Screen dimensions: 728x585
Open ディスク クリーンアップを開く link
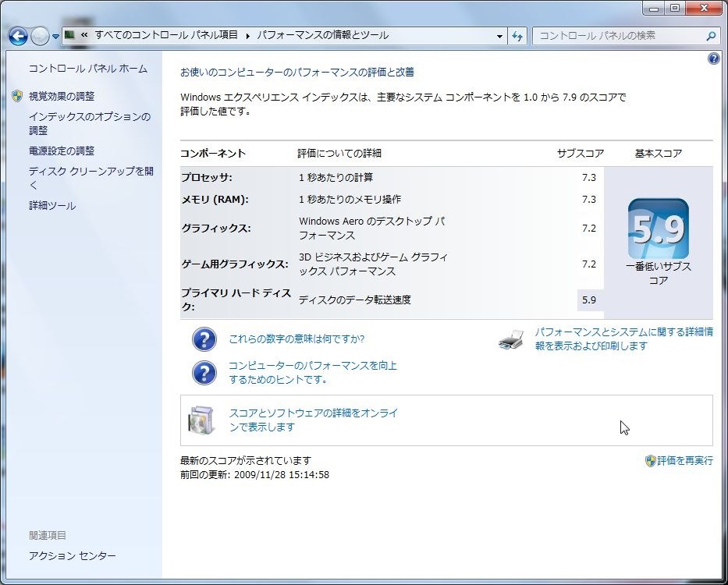(91, 179)
